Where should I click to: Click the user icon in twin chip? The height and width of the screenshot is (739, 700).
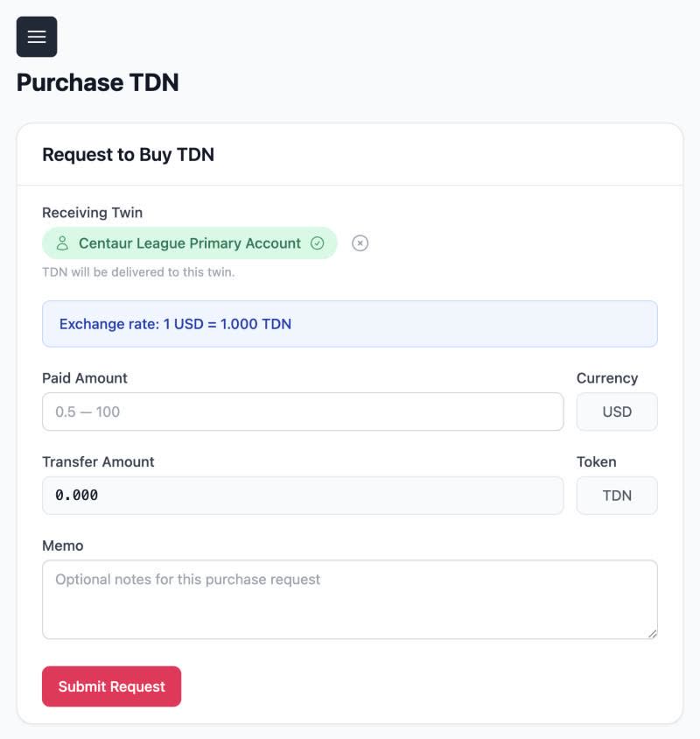tap(62, 243)
